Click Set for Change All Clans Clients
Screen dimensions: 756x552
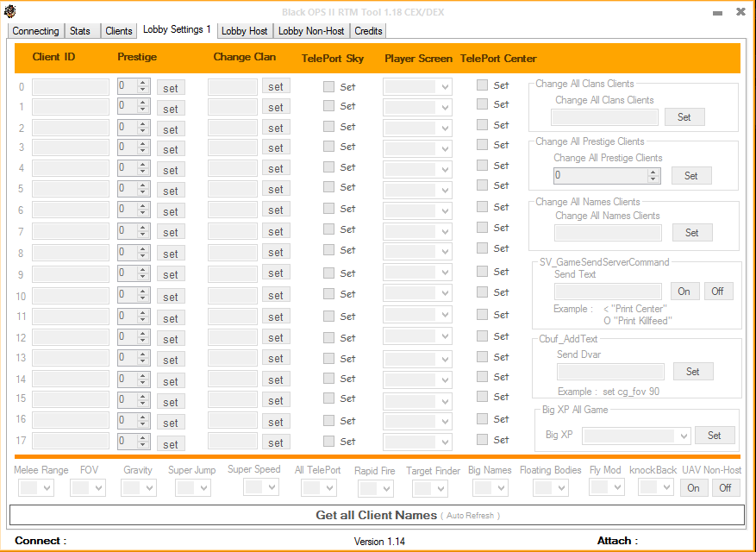684,116
